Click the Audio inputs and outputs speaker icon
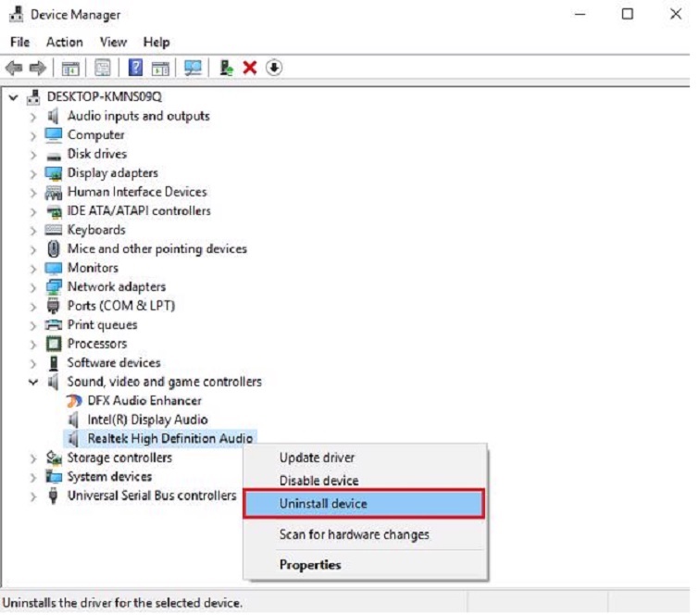 pyautogui.click(x=53, y=116)
